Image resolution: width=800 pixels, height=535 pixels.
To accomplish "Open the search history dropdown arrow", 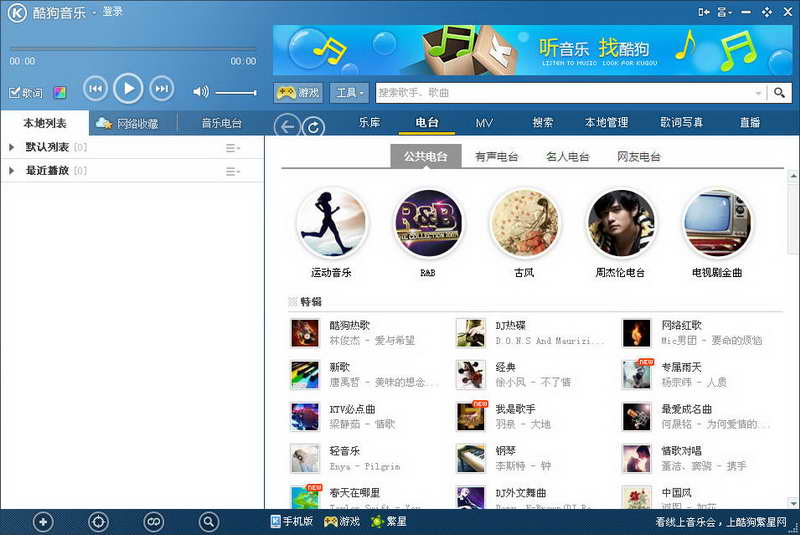I will click(759, 93).
